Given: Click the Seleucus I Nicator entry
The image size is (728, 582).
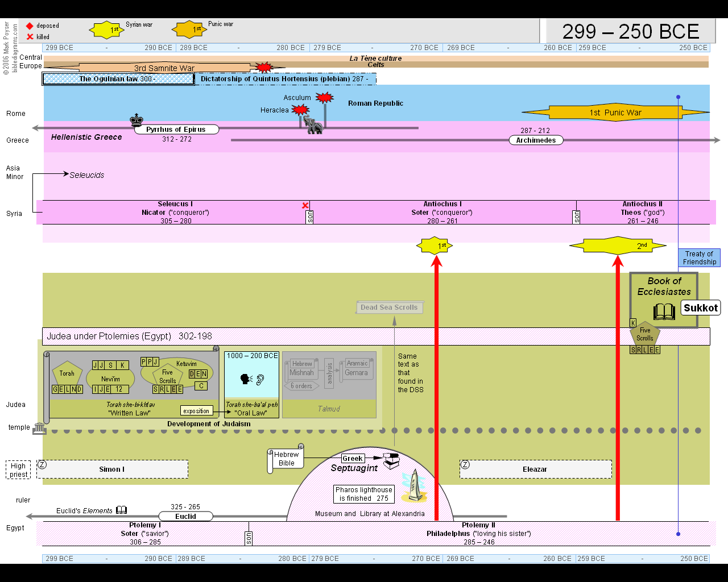Looking at the screenshot, I should tap(175, 213).
